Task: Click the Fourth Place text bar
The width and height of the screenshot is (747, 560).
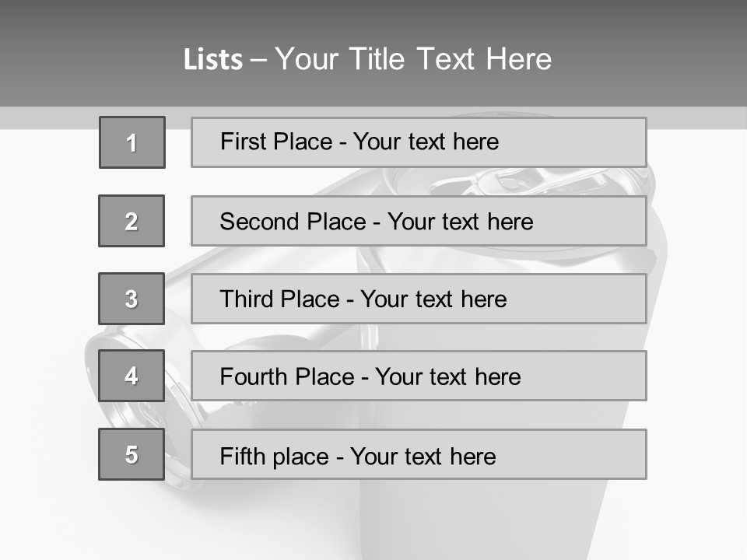Action: (x=419, y=376)
